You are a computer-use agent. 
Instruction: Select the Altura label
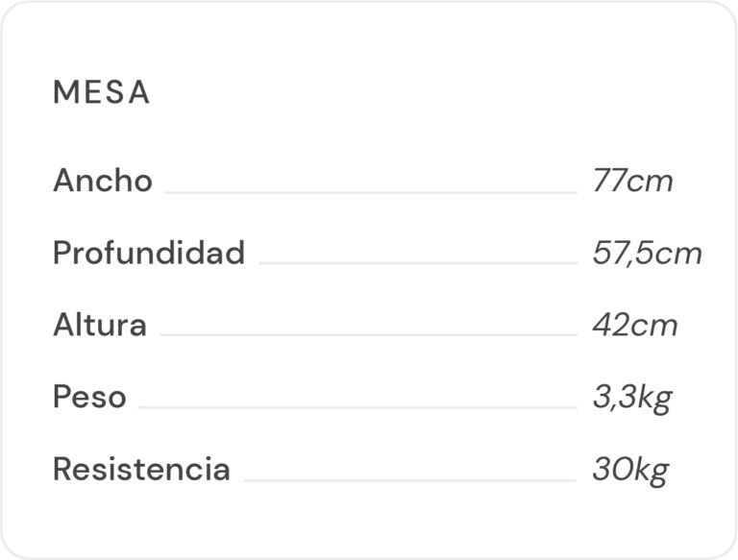click(x=99, y=325)
